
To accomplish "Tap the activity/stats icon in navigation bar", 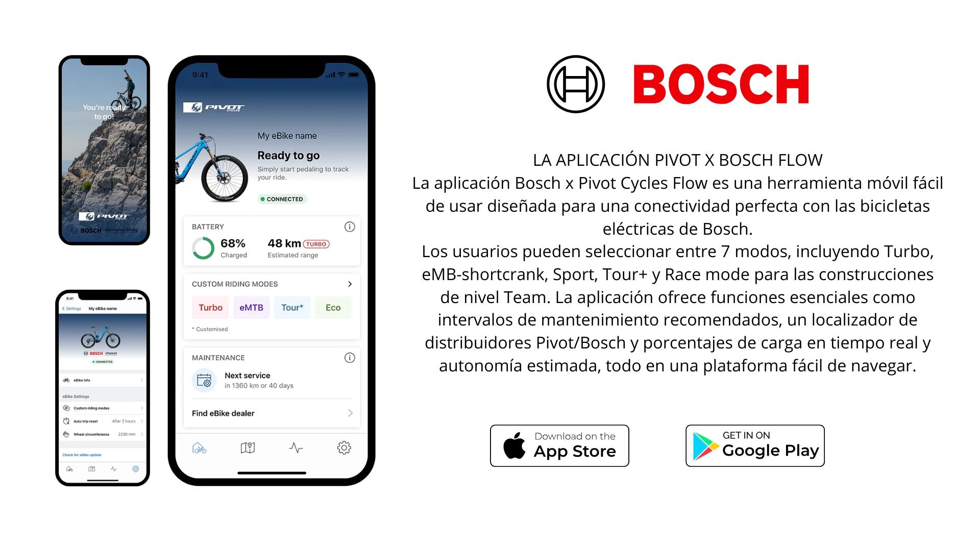I will click(296, 447).
